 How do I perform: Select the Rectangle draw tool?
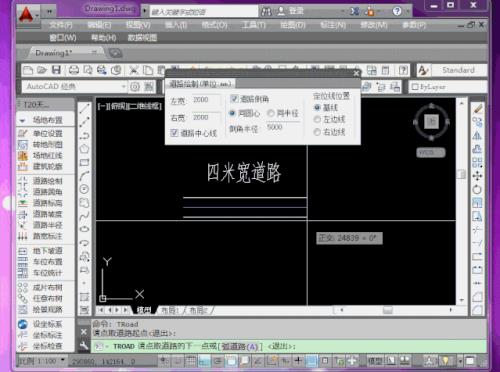point(84,163)
